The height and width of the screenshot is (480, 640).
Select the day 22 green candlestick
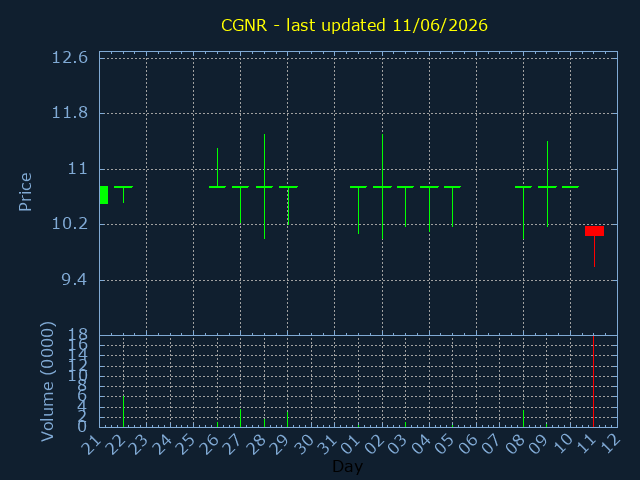tap(123, 194)
